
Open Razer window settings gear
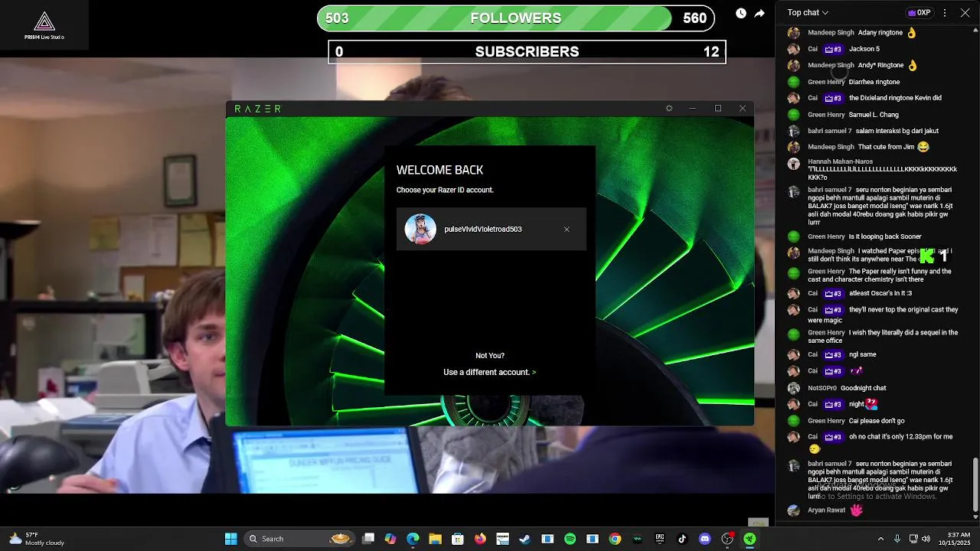click(x=669, y=109)
